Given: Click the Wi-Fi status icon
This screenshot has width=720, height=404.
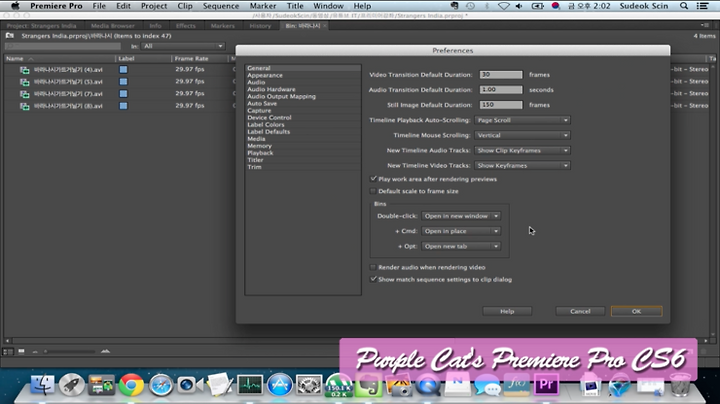Looking at the screenshot, I should (504, 6).
